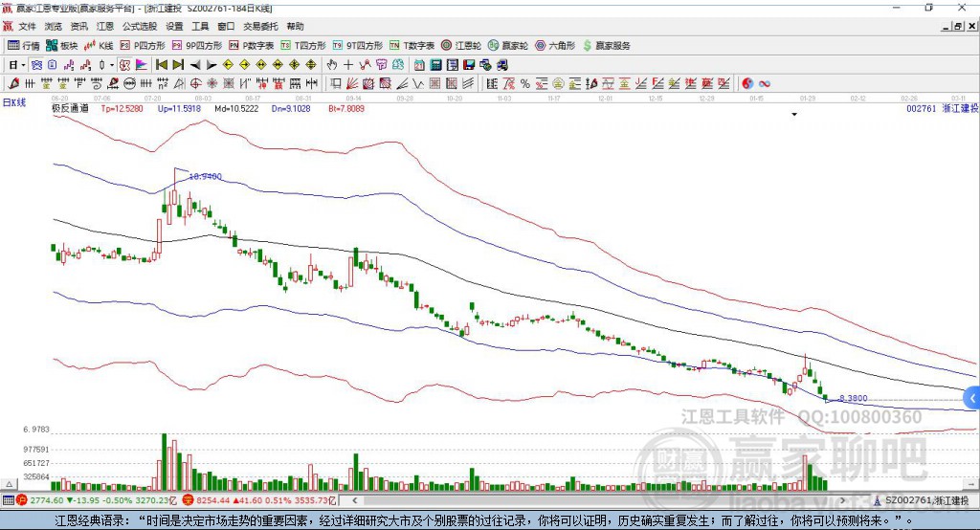Click the 沪 index status indicator

tap(22, 500)
